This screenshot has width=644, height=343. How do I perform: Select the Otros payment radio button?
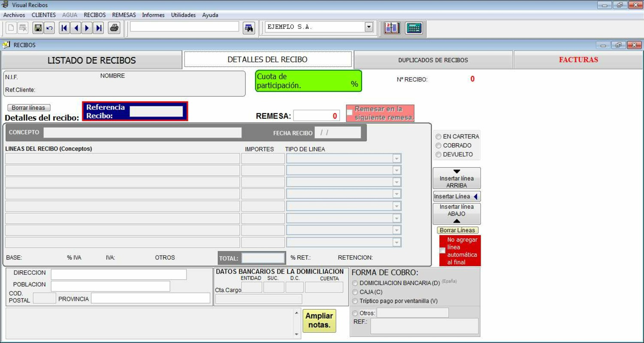[355, 313]
